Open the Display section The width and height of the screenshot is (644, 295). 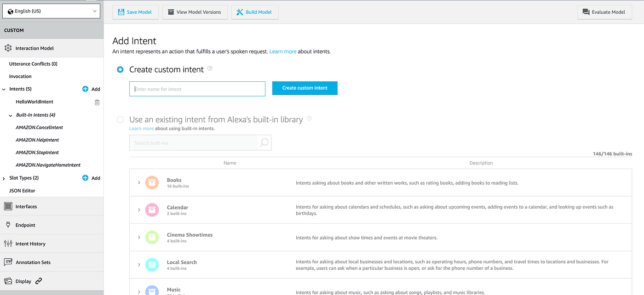point(52,281)
